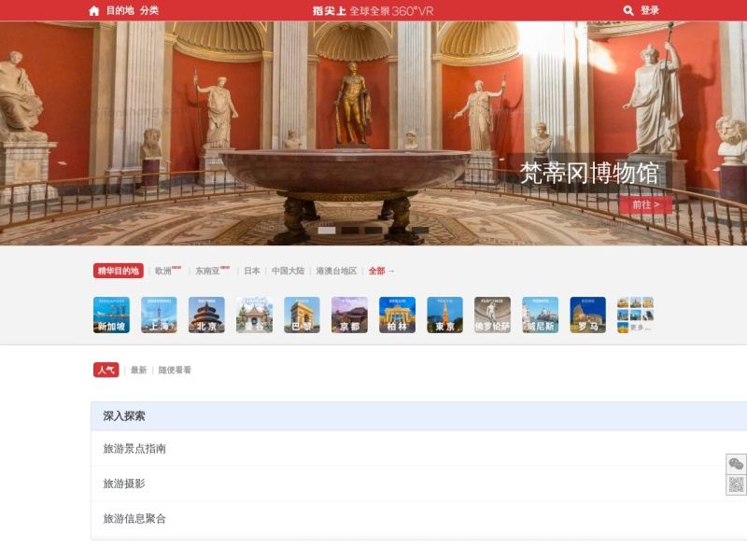Image resolution: width=747 pixels, height=560 pixels.
Task: Select the first banner slide indicator
Action: (327, 231)
